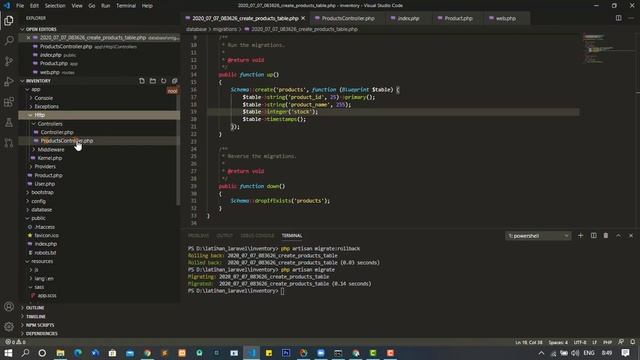
Task: Open the Search view in activity bar
Action: [9, 40]
